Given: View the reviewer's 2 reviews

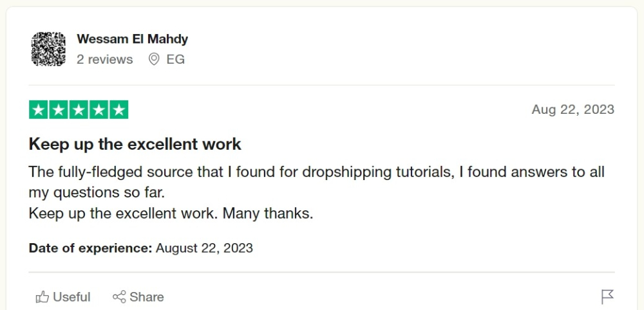Looking at the screenshot, I should click(x=105, y=59).
